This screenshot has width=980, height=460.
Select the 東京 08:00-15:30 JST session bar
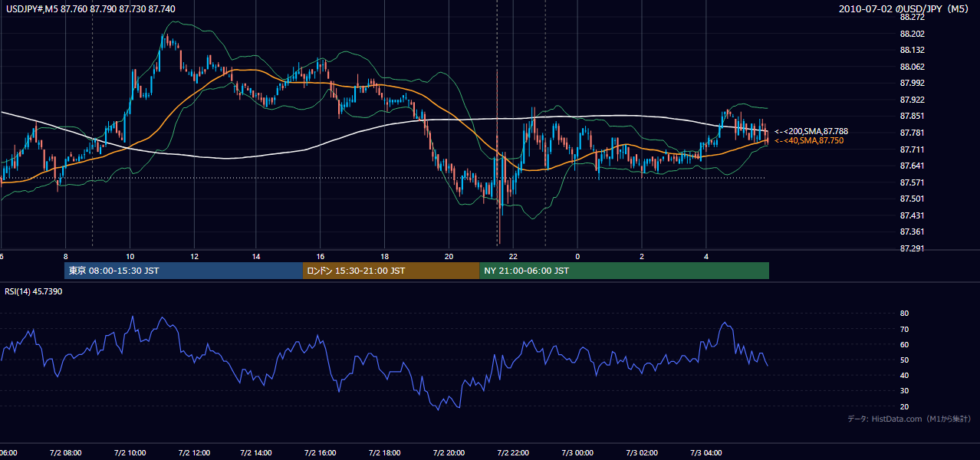(x=184, y=271)
